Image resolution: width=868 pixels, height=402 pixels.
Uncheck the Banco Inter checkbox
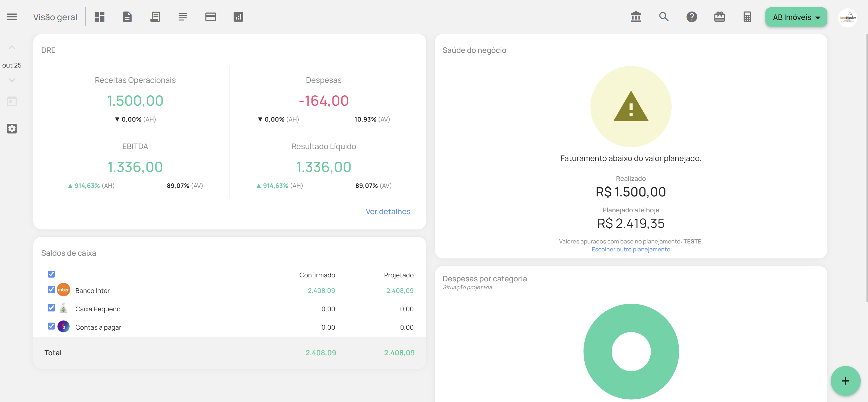pos(51,289)
